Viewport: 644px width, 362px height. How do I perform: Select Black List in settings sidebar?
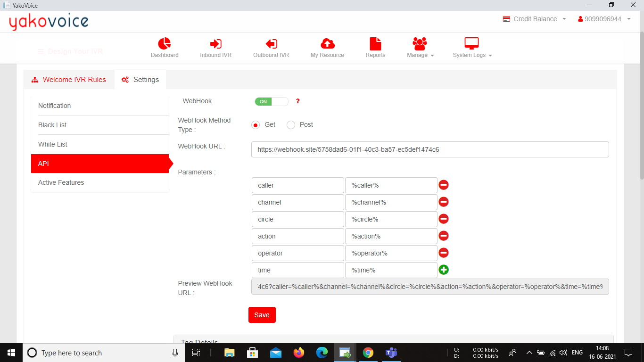pyautogui.click(x=52, y=125)
